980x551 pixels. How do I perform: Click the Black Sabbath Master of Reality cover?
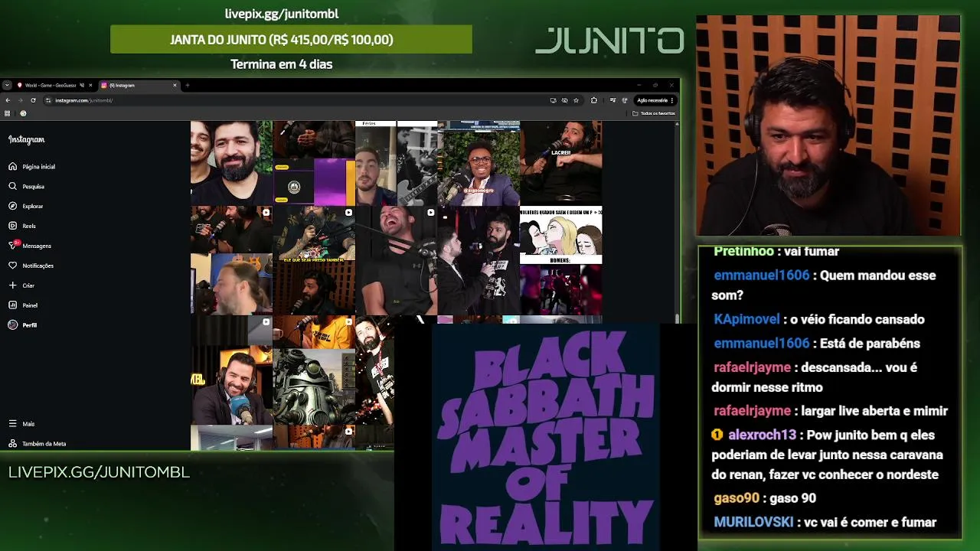(545, 436)
